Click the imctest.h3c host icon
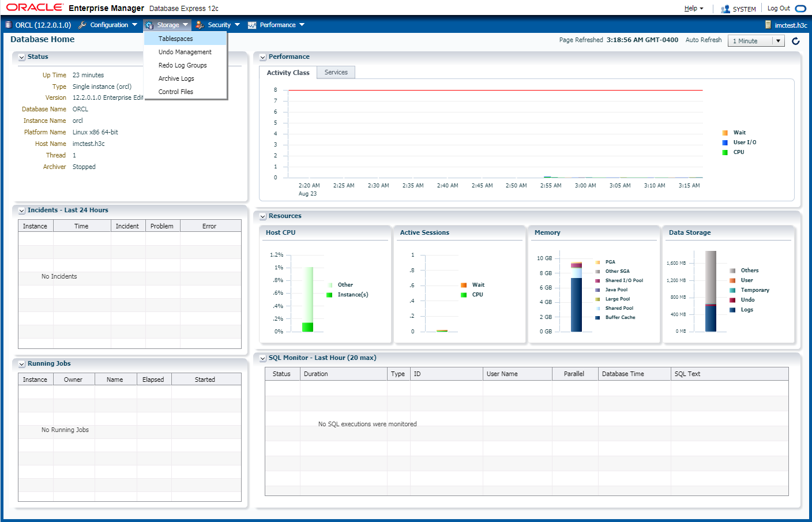The height and width of the screenshot is (522, 812). coord(768,25)
